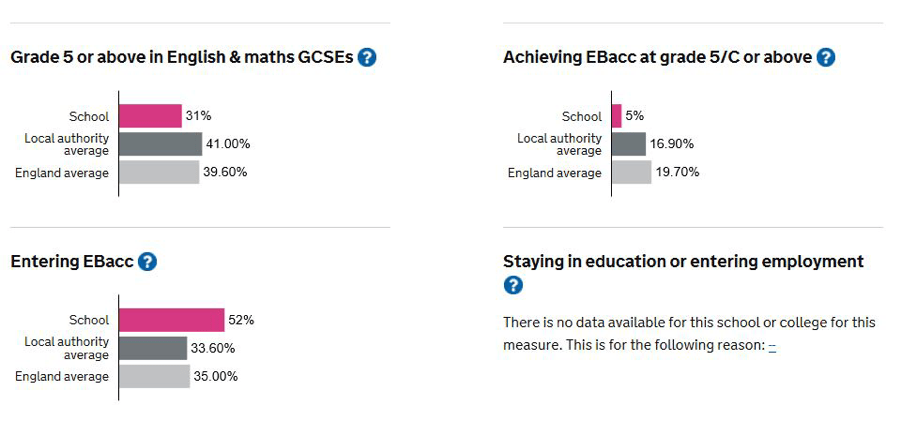Click the 'Grade 5 or above in English & maths GCSEs' heading

[x=182, y=57]
